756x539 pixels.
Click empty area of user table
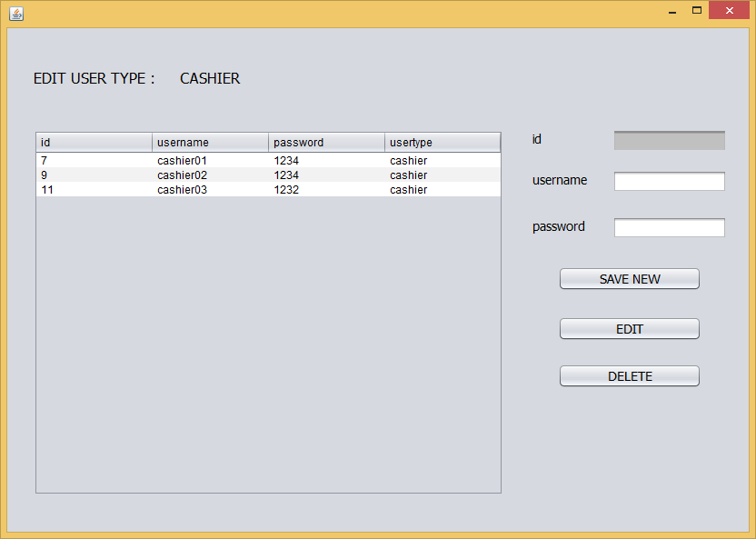[x=268, y=345]
